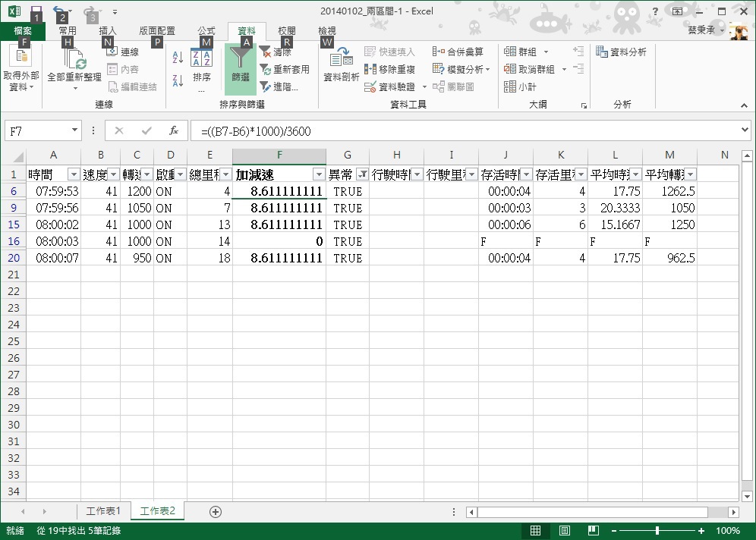
Task: Click the insert function fx icon
Action: [173, 130]
